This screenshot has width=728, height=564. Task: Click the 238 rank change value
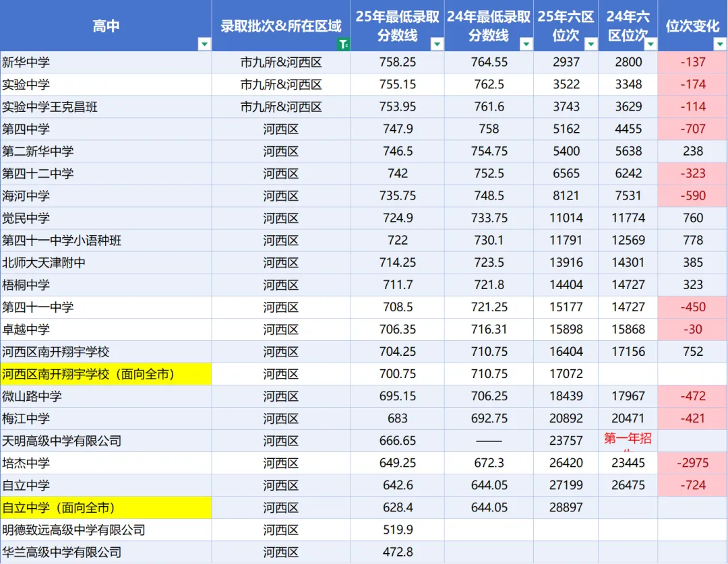point(693,152)
